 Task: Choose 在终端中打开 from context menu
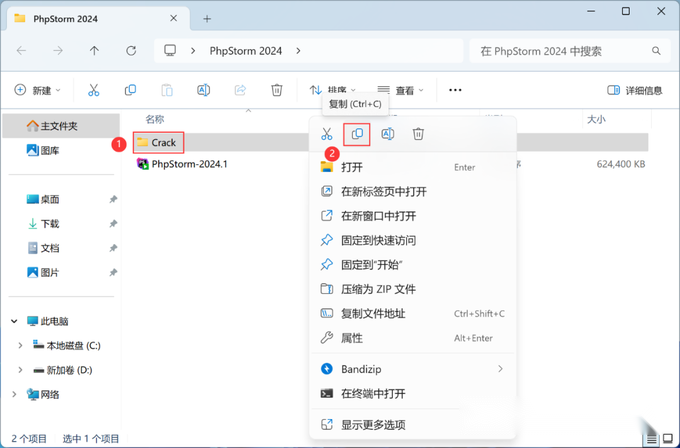click(413, 393)
